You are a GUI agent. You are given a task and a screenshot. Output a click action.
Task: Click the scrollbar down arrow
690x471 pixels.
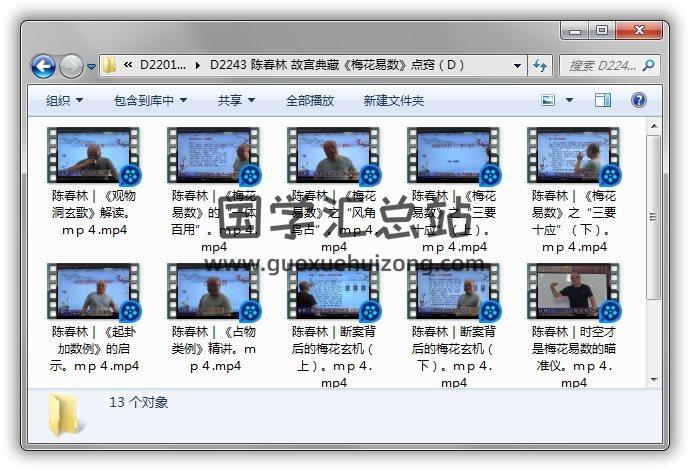coord(654,379)
